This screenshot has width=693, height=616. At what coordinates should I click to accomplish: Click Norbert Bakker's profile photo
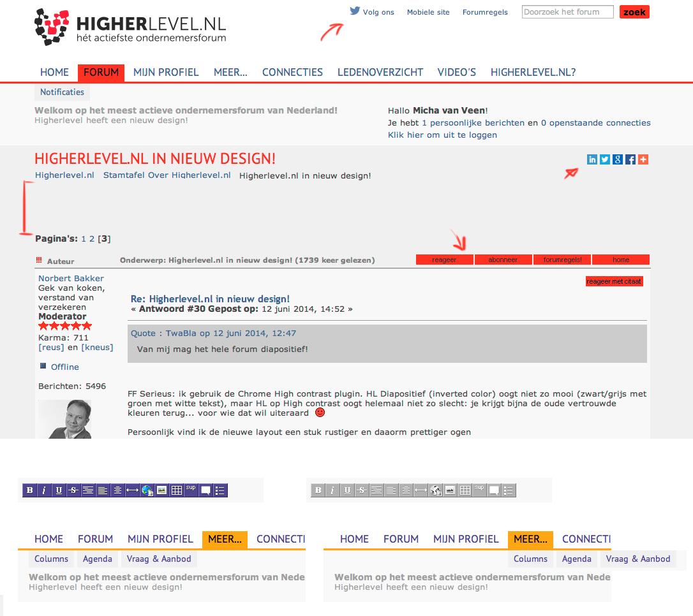click(64, 419)
